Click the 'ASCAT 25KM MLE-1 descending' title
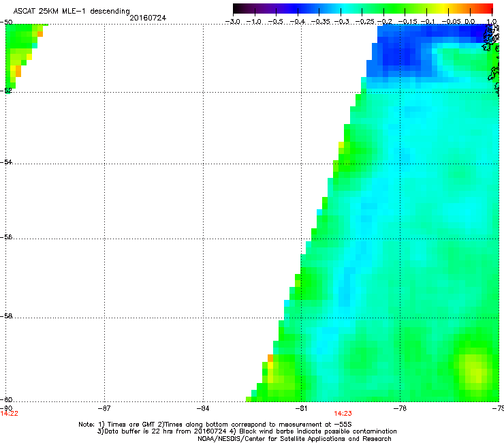The width and height of the screenshot is (504, 443). pyautogui.click(x=72, y=11)
